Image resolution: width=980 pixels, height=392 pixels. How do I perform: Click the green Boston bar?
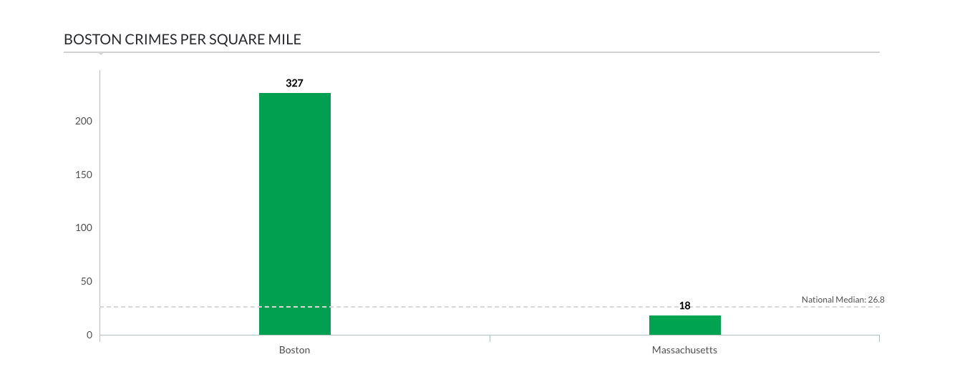coord(294,213)
